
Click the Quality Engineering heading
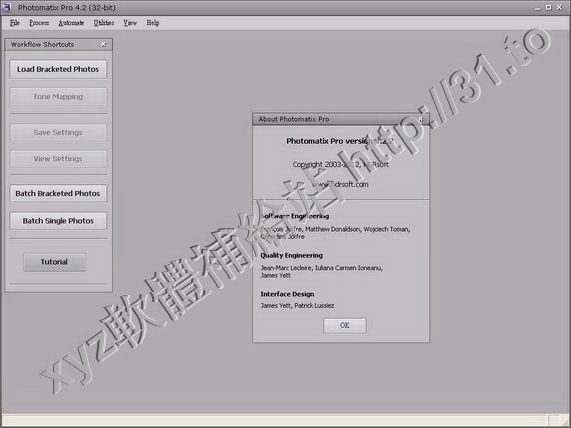291,255
